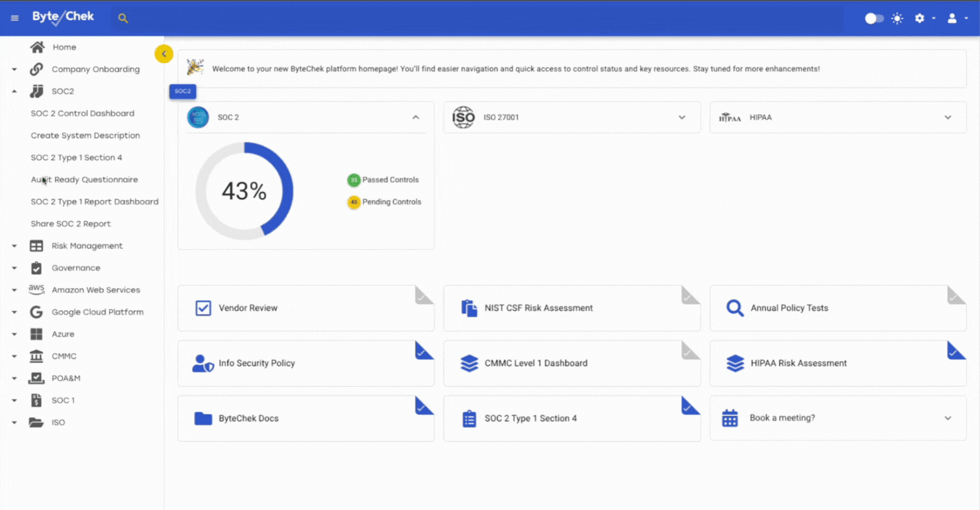Click the NIST CSF Risk Assessment paste icon
This screenshot has height=510, width=980.
pyautogui.click(x=469, y=308)
